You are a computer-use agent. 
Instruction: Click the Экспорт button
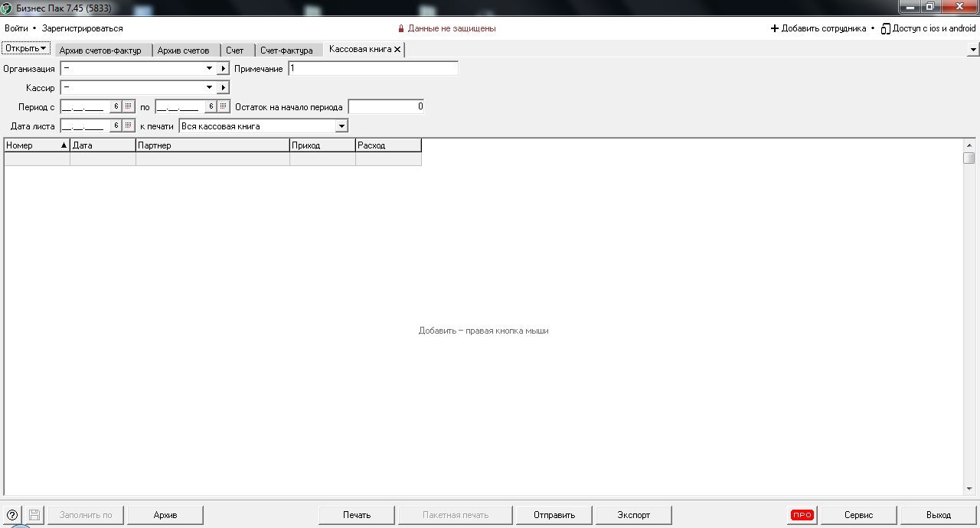[634, 515]
